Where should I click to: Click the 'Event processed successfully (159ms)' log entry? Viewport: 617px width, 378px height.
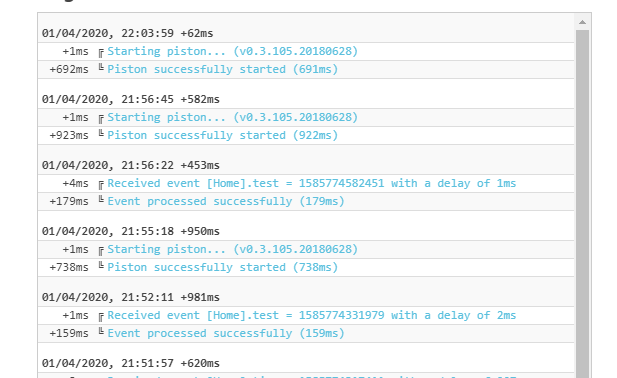226,333
